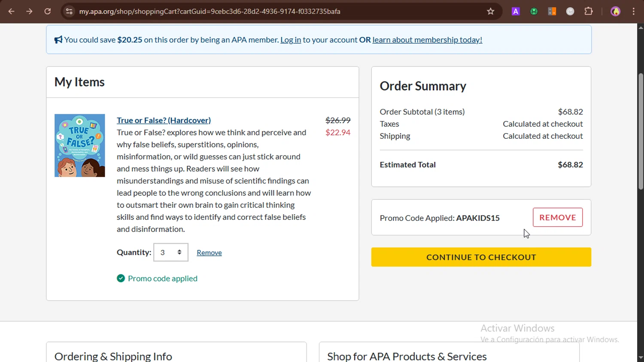
Task: Click the My Items heading
Action: [x=79, y=82]
